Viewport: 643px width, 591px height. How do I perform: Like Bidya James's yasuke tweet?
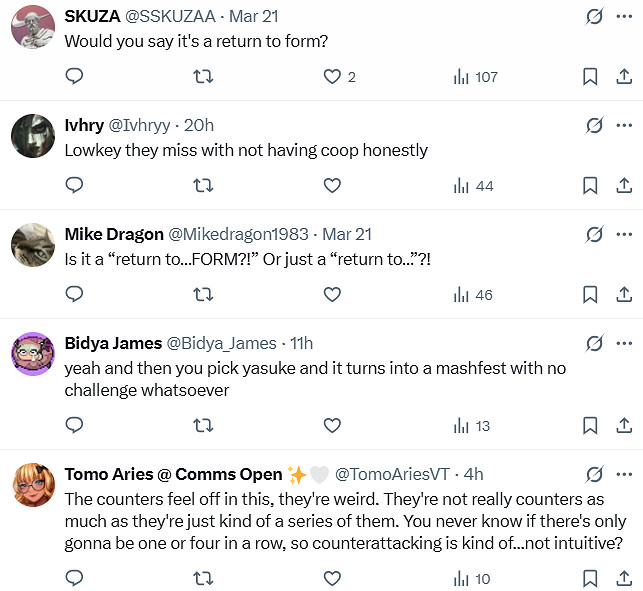point(333,425)
